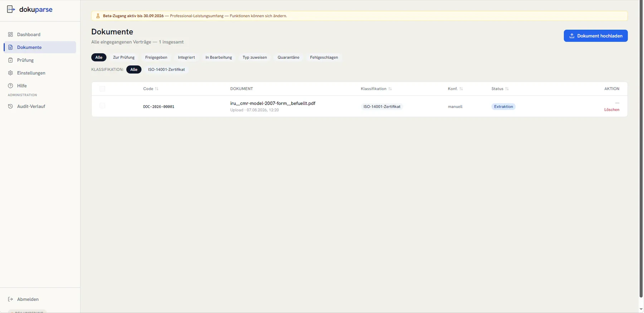Viewport: 644px width, 313px height.
Task: Click the Dokument hochladen button
Action: click(596, 36)
